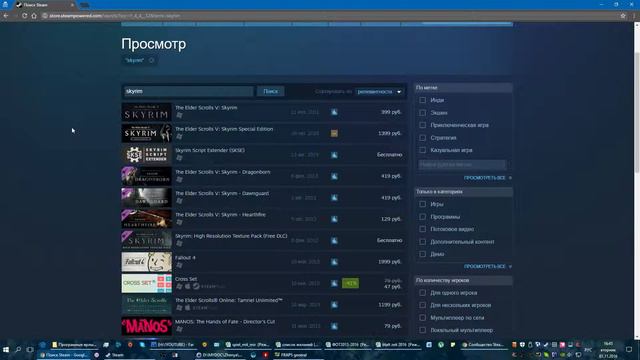Tick the Программы category checkbox
This screenshot has height=360, width=640.
422,217
